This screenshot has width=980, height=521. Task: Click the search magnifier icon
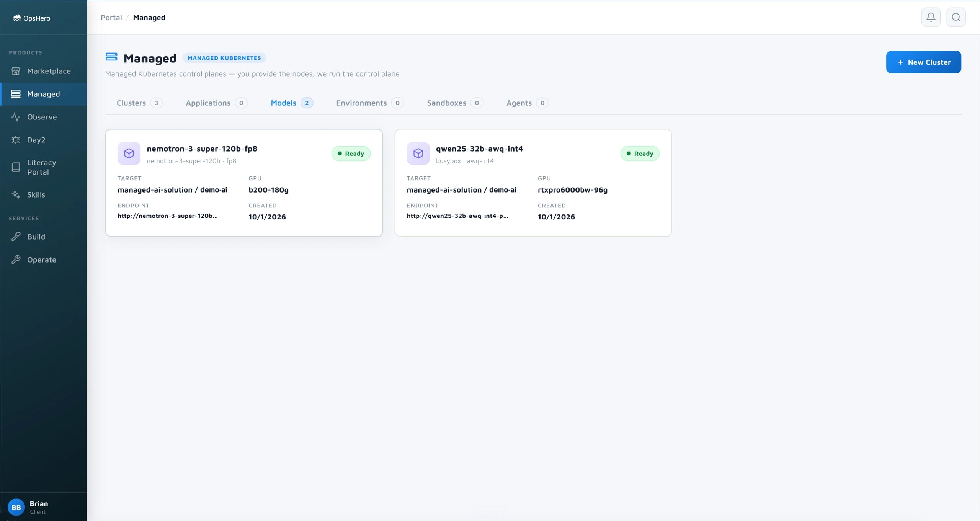click(x=956, y=17)
